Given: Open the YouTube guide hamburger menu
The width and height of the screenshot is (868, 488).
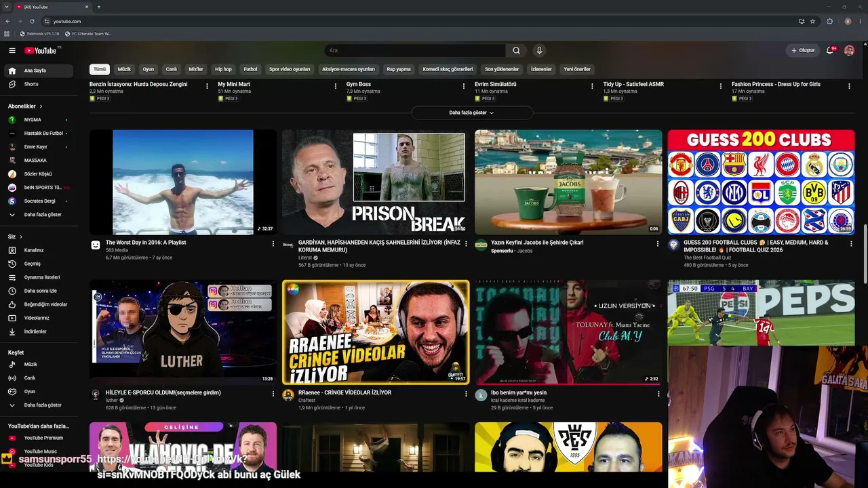Looking at the screenshot, I should pos(12,51).
